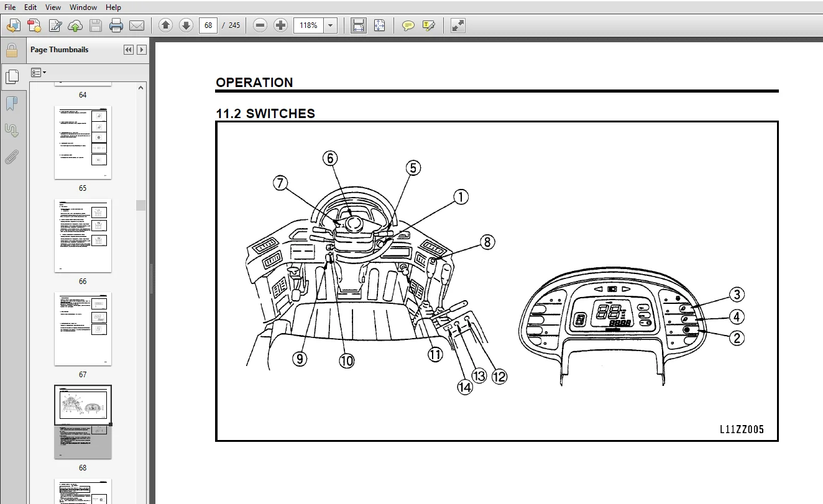Image resolution: width=823 pixels, height=504 pixels.
Task: Open the Window menu
Action: (83, 7)
